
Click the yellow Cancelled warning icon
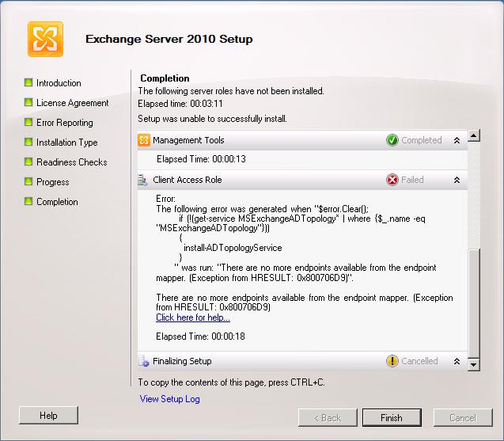pyautogui.click(x=392, y=362)
